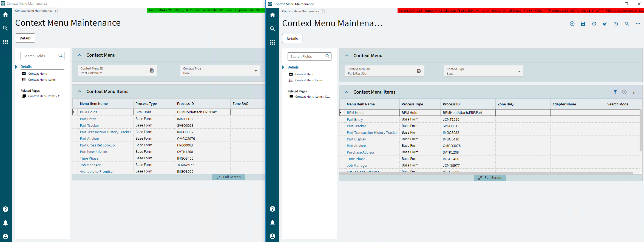Viewport: 644px width, 242px height.
Task: Open the Part Display link in right window
Action: [x=356, y=139]
